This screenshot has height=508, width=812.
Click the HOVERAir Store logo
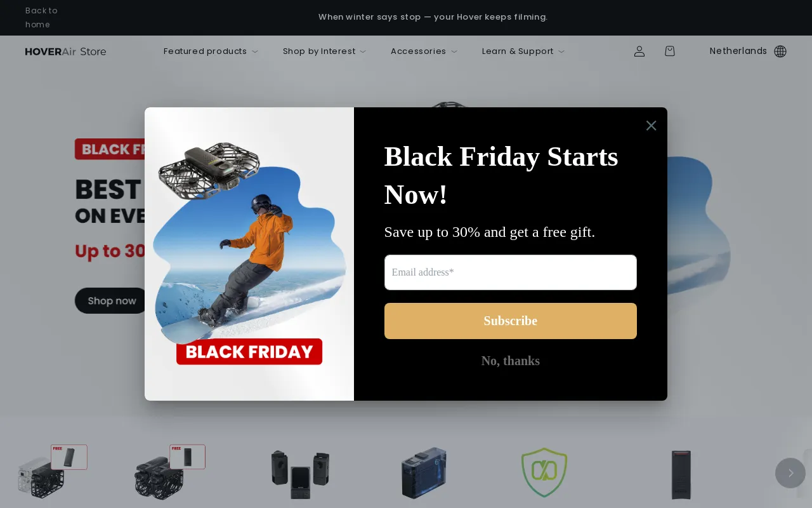point(66,51)
